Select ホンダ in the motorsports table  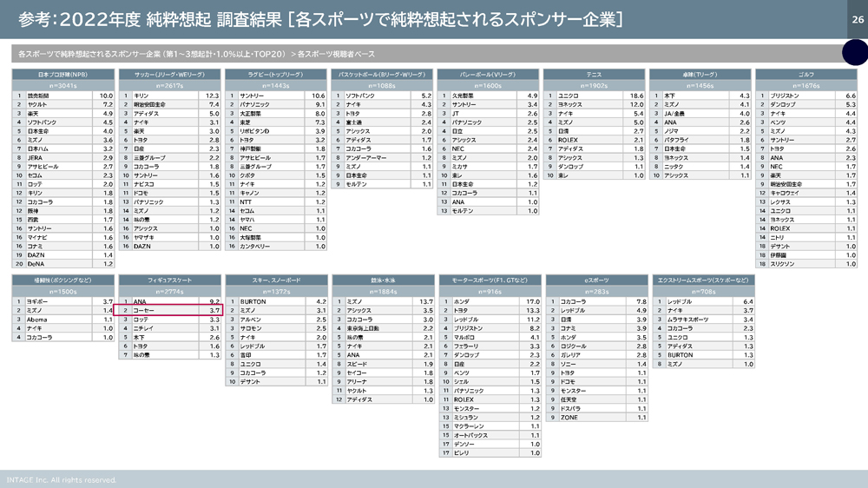(x=461, y=302)
